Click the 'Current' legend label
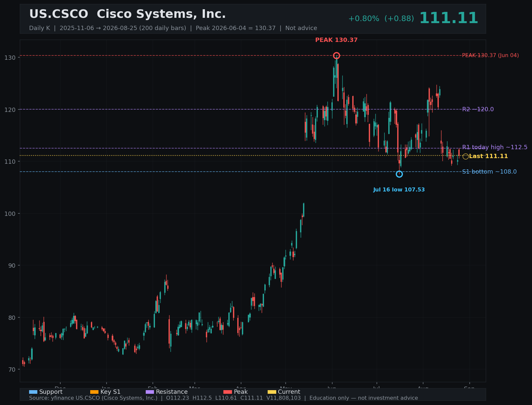Viewport: 532px width, 405px height. tap(289, 392)
